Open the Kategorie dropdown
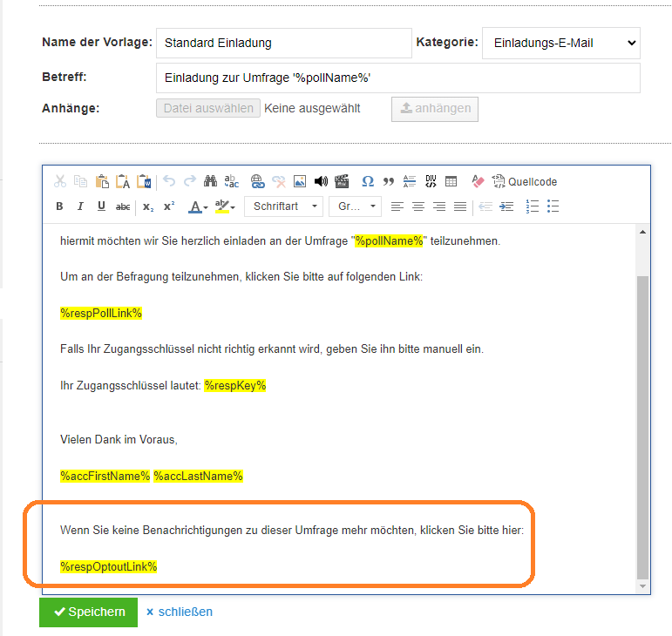The height and width of the screenshot is (636, 672). pos(561,43)
